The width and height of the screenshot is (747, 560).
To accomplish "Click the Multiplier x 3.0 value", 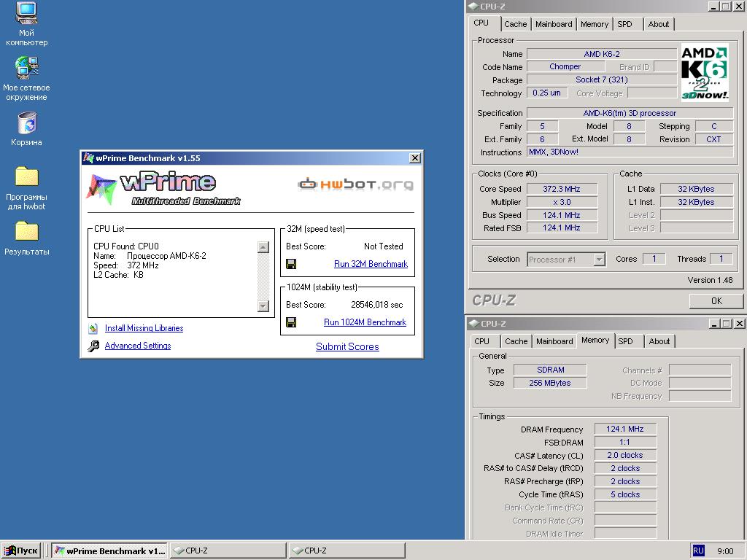I will point(562,202).
